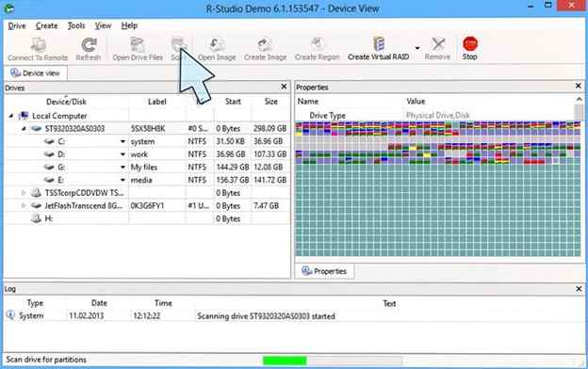Click the 'My files' label cell
This screenshot has width=588, height=369.
click(x=144, y=167)
